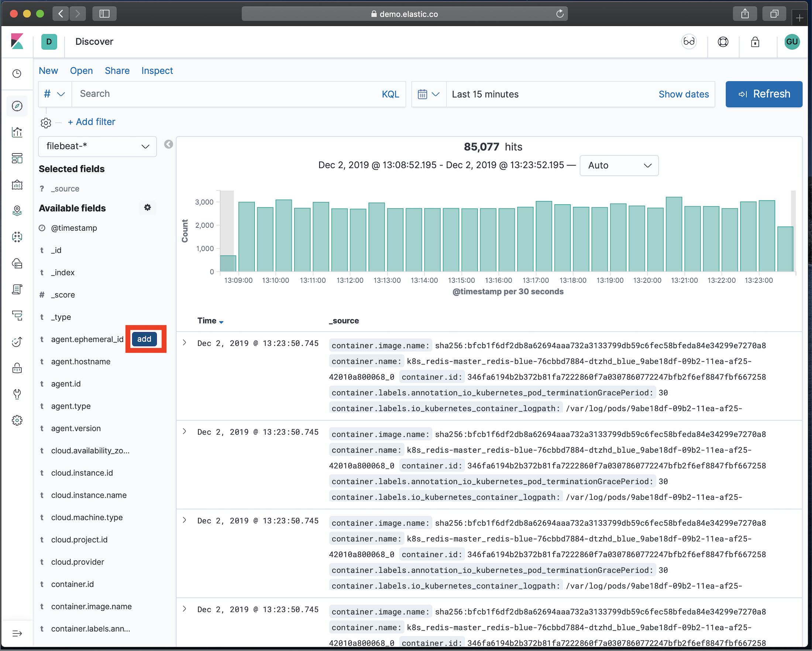Image resolution: width=812 pixels, height=651 pixels.
Task: Click the Available fields settings gear
Action: pos(147,207)
